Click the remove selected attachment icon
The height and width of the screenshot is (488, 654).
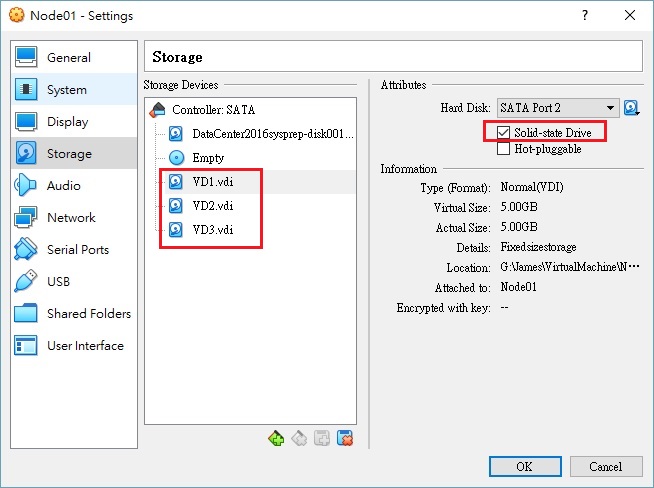coord(345,438)
